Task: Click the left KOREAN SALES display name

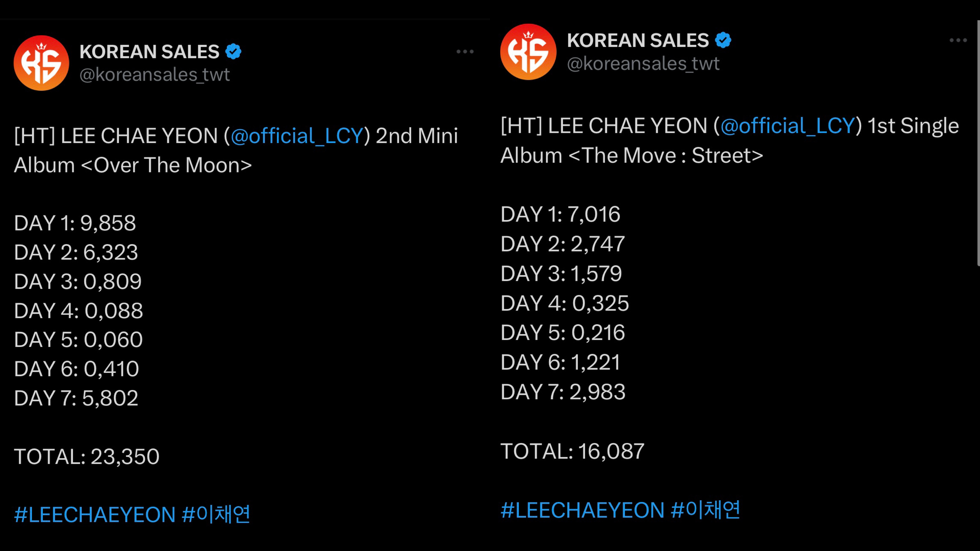Action: 150,52
